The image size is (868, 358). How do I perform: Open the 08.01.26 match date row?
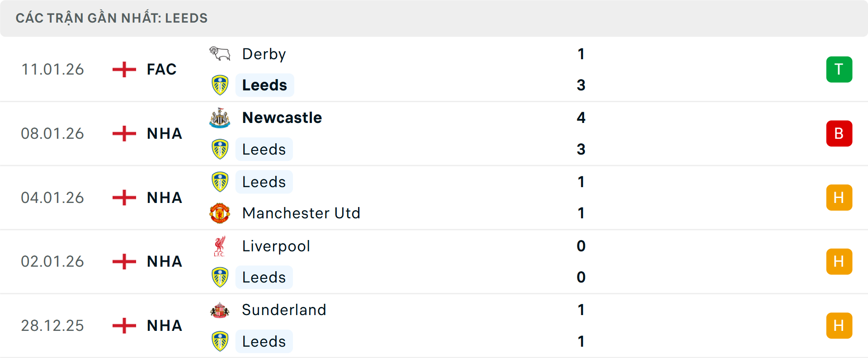tap(52, 134)
